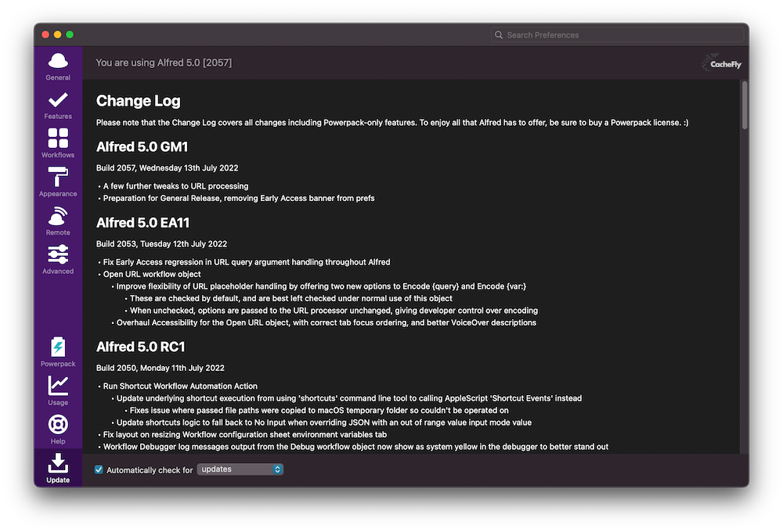This screenshot has height=532, width=783.
Task: Click 'Build 2050, Monday 11th July 2022'
Action: pyautogui.click(x=161, y=368)
